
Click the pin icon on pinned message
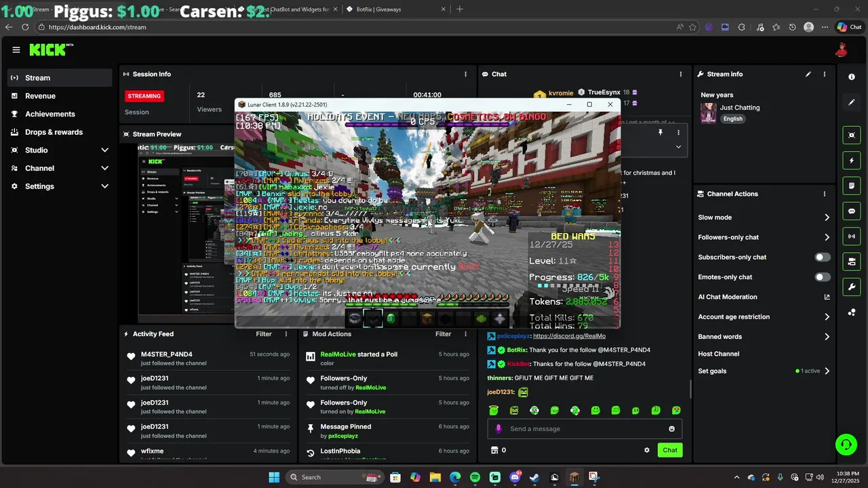pyautogui.click(x=660, y=133)
